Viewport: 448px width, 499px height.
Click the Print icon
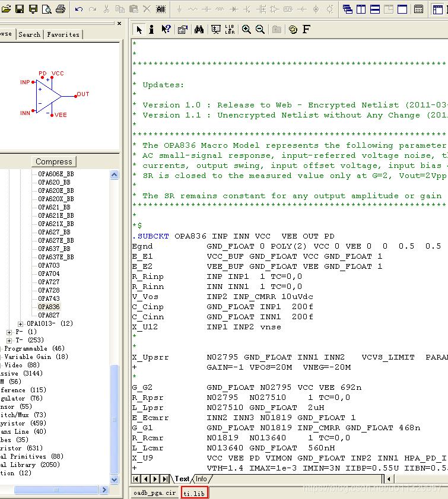click(61, 9)
